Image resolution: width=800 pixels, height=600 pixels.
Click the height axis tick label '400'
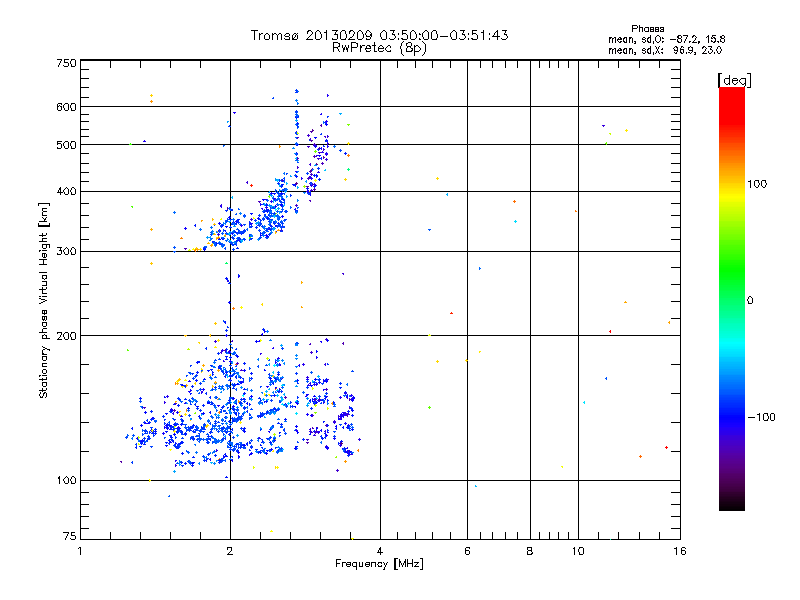tap(66, 191)
